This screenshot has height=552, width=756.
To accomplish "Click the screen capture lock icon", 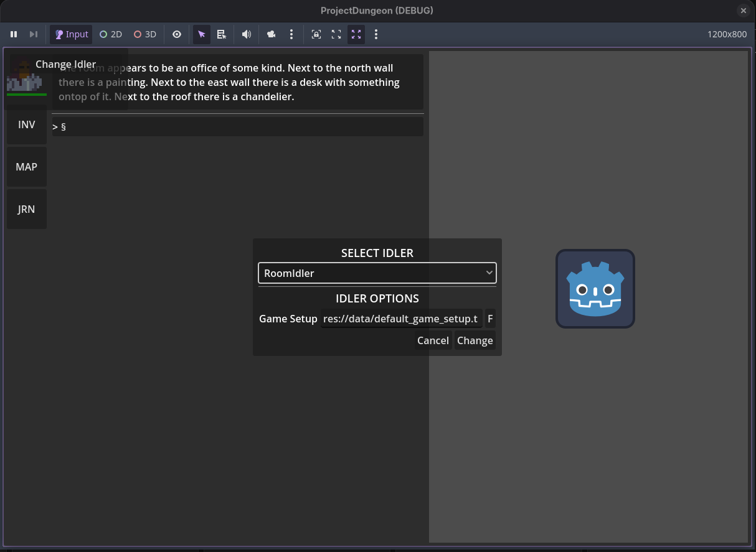I will pyautogui.click(x=316, y=34).
